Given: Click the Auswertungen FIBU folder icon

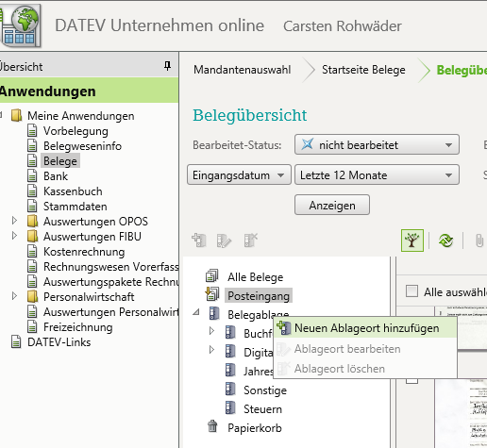Looking at the screenshot, I should point(33,236).
